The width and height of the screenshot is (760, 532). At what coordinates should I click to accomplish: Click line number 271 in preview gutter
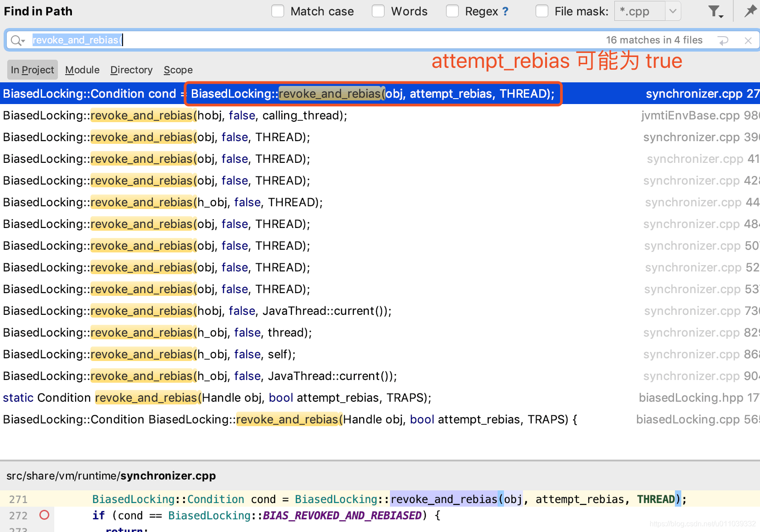click(19, 499)
